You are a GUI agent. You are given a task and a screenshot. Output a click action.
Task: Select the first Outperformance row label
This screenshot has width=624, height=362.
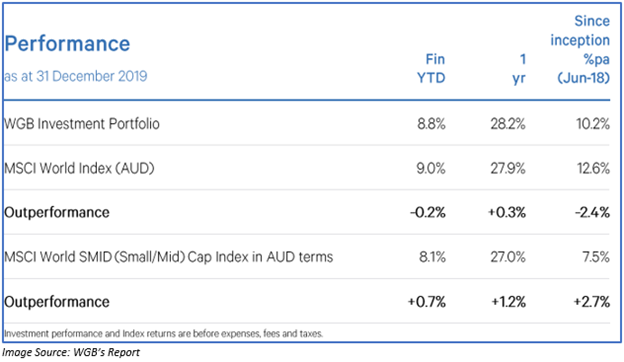click(57, 212)
